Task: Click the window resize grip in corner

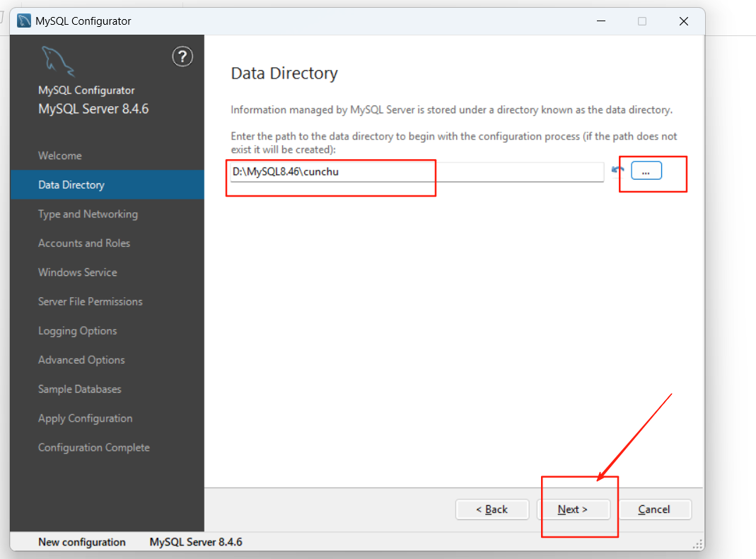Action: pos(698,544)
